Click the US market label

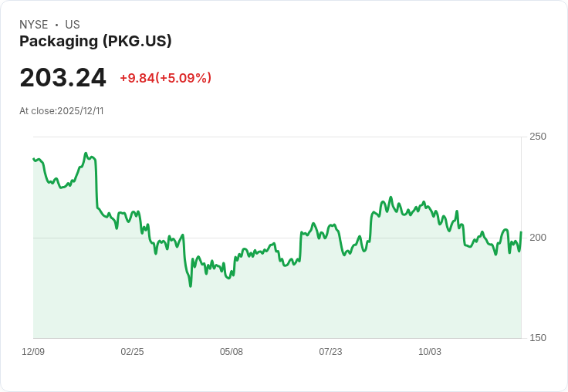(x=73, y=25)
